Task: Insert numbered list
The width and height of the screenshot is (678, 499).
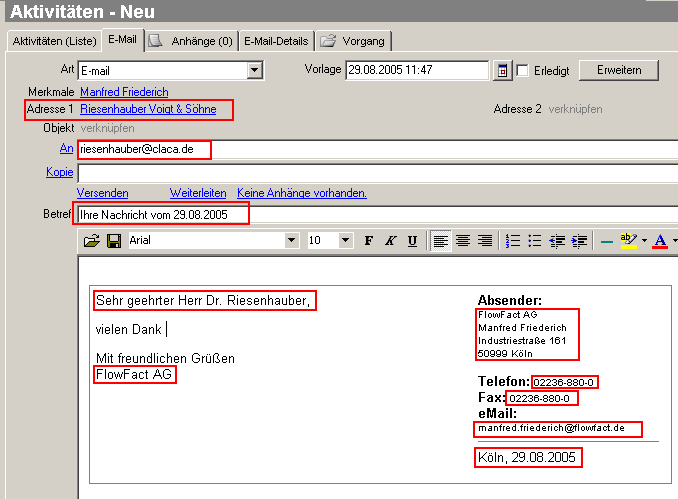Action: point(513,240)
